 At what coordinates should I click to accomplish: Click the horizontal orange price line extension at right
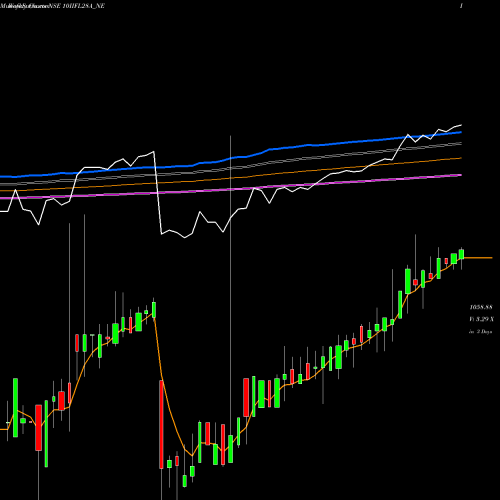[478, 258]
